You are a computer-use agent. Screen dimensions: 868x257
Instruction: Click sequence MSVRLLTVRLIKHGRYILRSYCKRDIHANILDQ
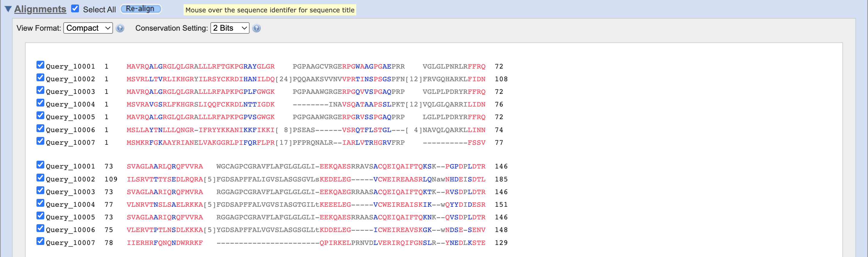click(x=200, y=79)
